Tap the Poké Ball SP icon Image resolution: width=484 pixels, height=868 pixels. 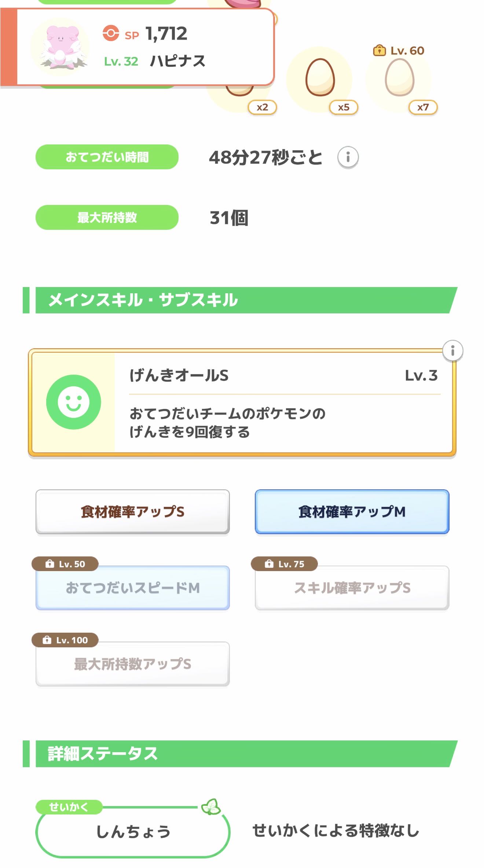click(x=111, y=33)
